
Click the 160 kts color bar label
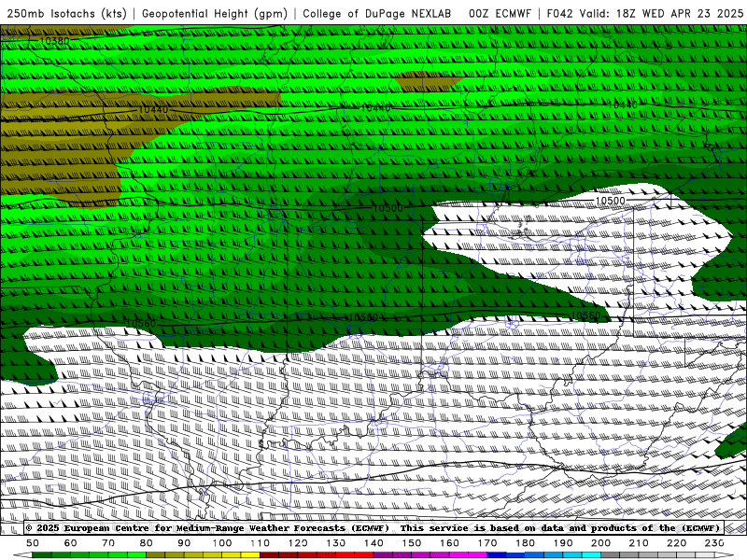[x=450, y=543]
